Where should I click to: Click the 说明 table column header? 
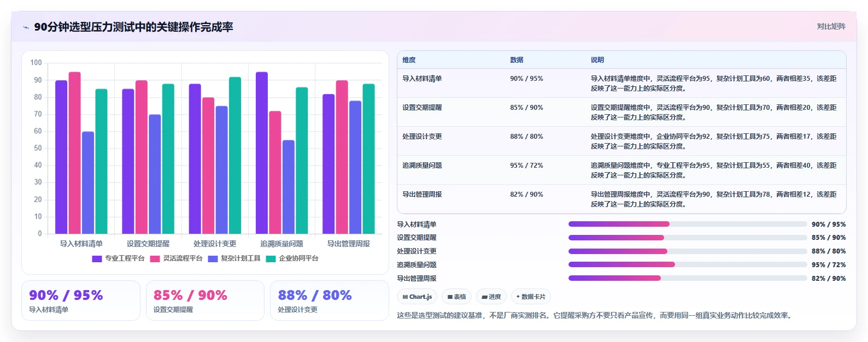pos(597,60)
